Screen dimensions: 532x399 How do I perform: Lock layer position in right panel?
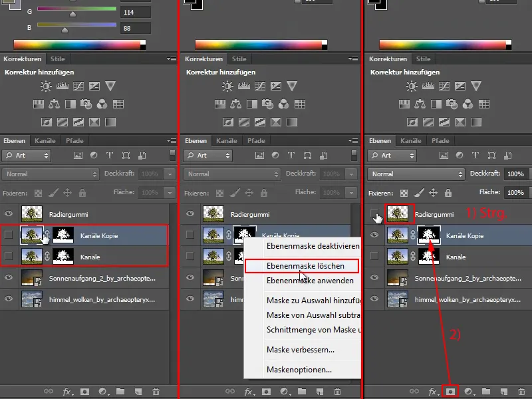[434, 193]
